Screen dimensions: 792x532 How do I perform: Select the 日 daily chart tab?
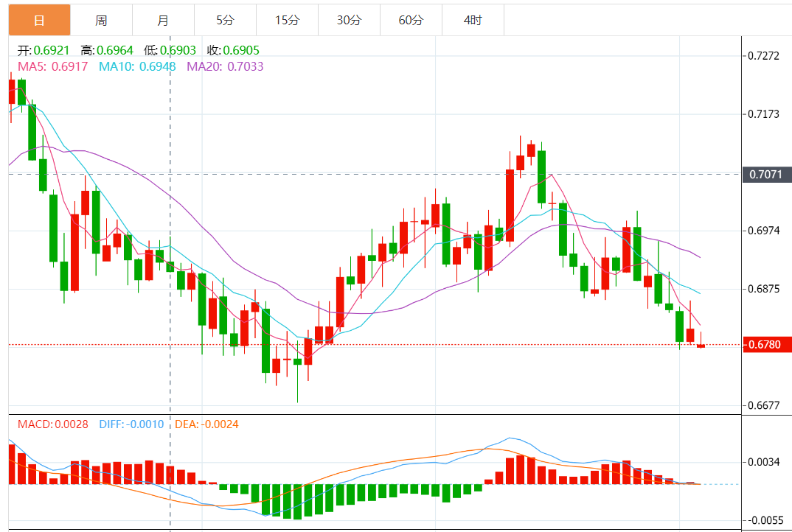click(x=39, y=20)
